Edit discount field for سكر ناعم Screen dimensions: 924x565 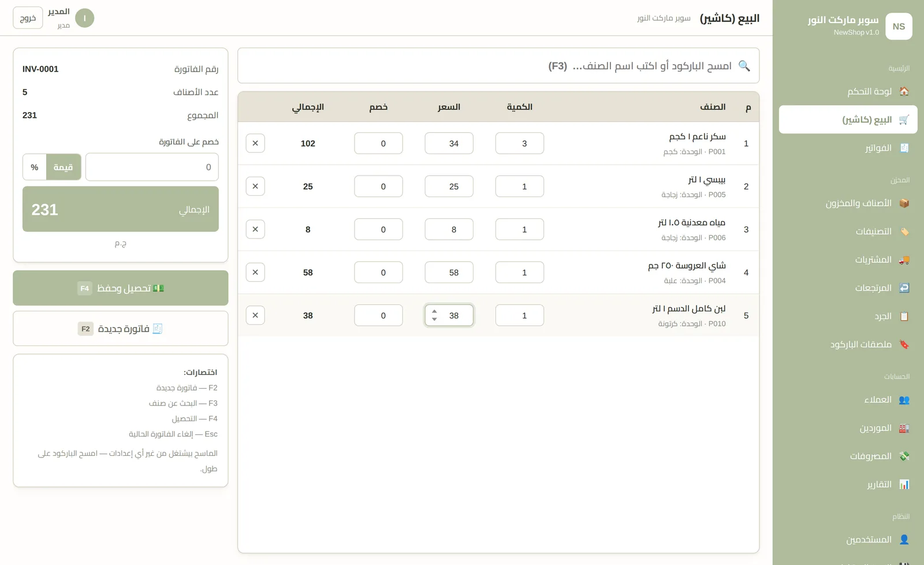tap(378, 143)
